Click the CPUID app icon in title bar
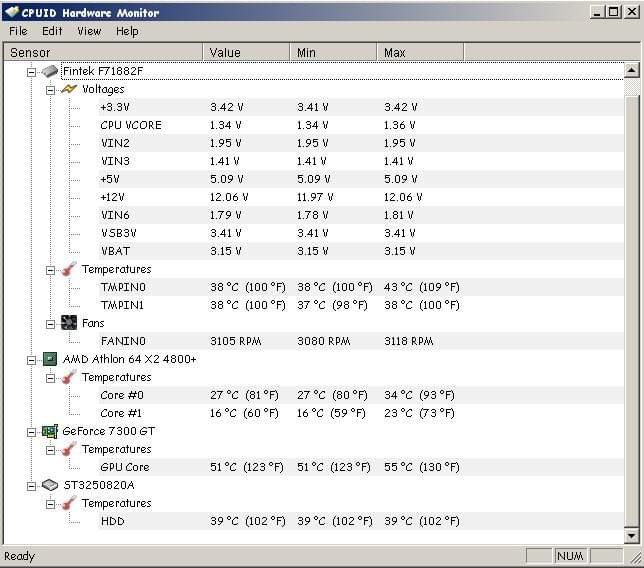Screen dimensions: 644x568 point(12,12)
